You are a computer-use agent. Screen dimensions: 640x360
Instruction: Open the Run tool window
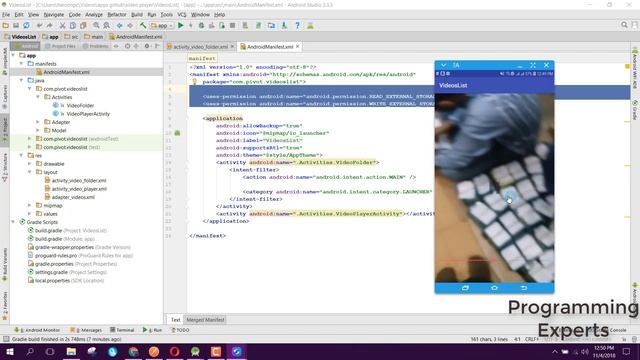(x=152, y=330)
